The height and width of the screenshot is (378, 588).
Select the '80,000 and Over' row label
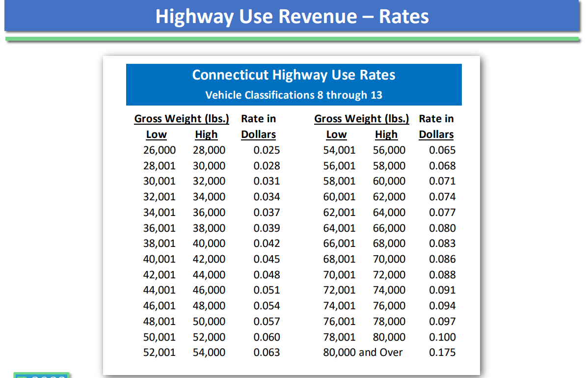click(363, 353)
